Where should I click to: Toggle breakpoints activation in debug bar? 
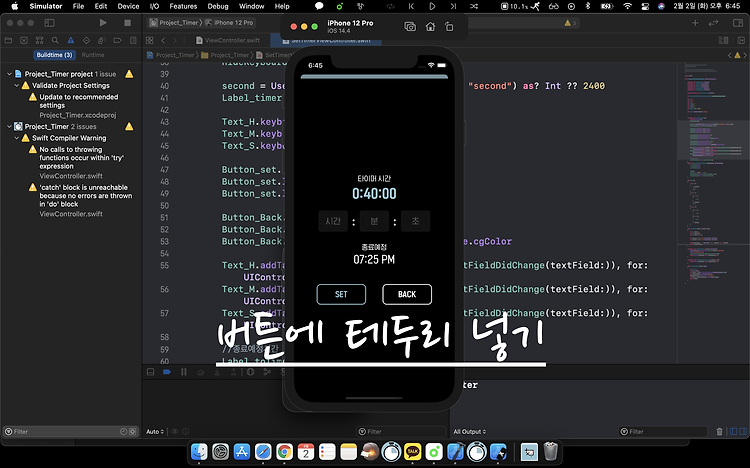tap(166, 372)
